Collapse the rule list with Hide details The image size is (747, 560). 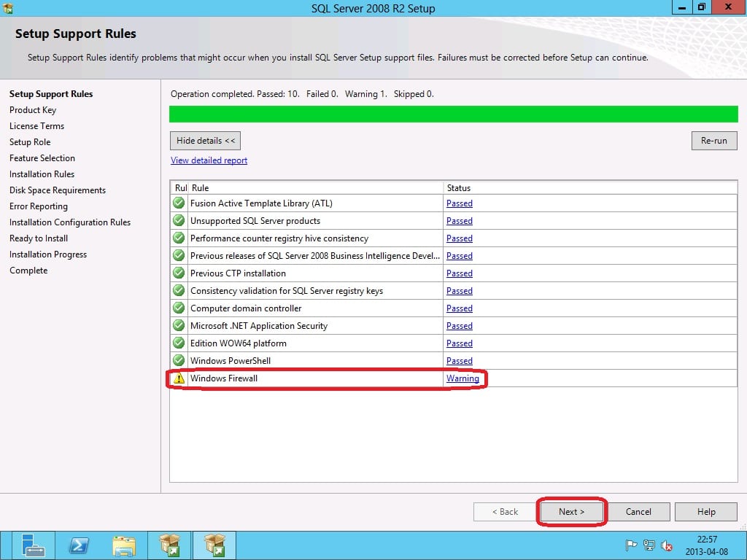[x=205, y=141]
